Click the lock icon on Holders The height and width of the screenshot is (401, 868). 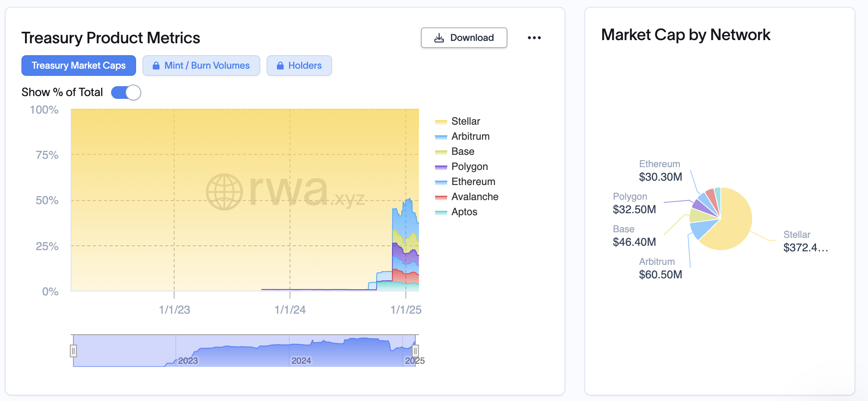coord(280,66)
